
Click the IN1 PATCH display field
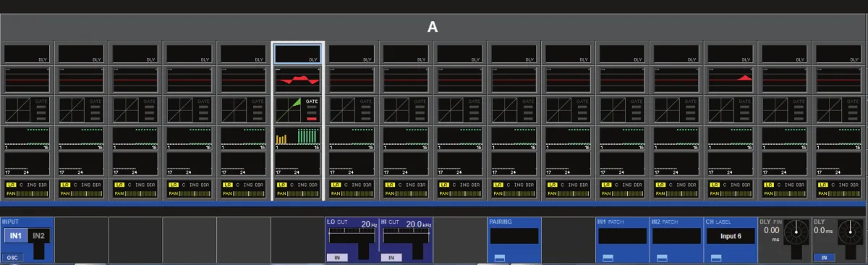coord(622,237)
